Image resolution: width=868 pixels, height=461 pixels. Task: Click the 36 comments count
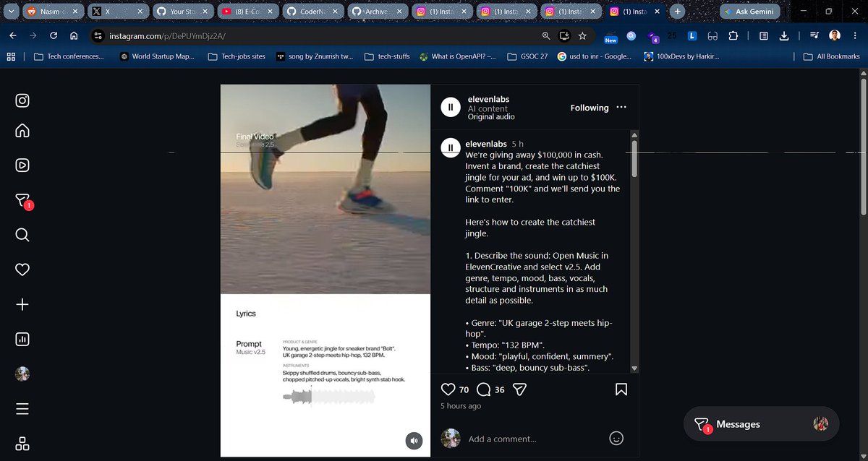point(500,389)
